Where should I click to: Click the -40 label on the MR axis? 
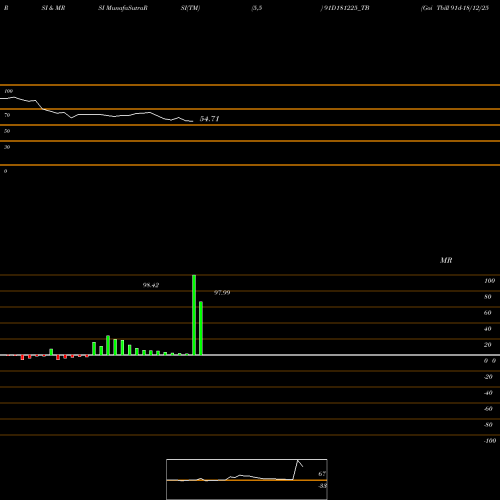coord(488,393)
